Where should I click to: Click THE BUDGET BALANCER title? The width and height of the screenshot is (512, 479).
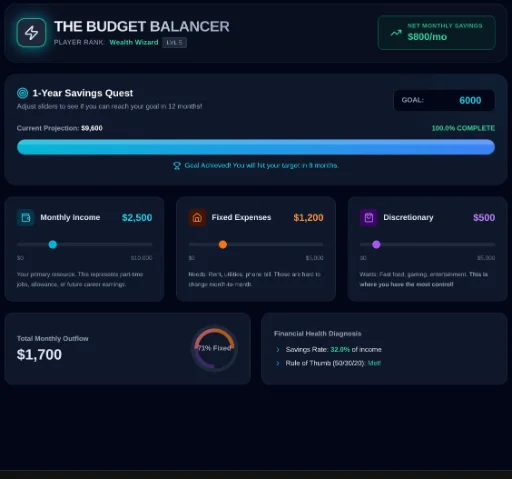point(142,27)
